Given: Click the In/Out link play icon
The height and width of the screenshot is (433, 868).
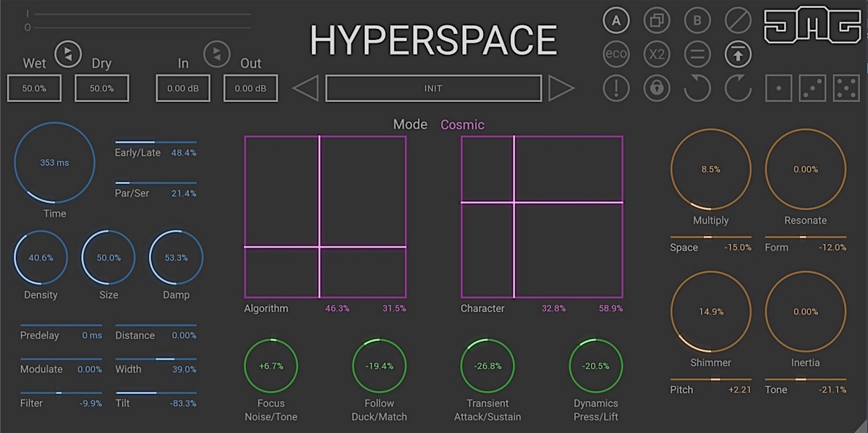Looking at the screenshot, I should click(x=216, y=53).
